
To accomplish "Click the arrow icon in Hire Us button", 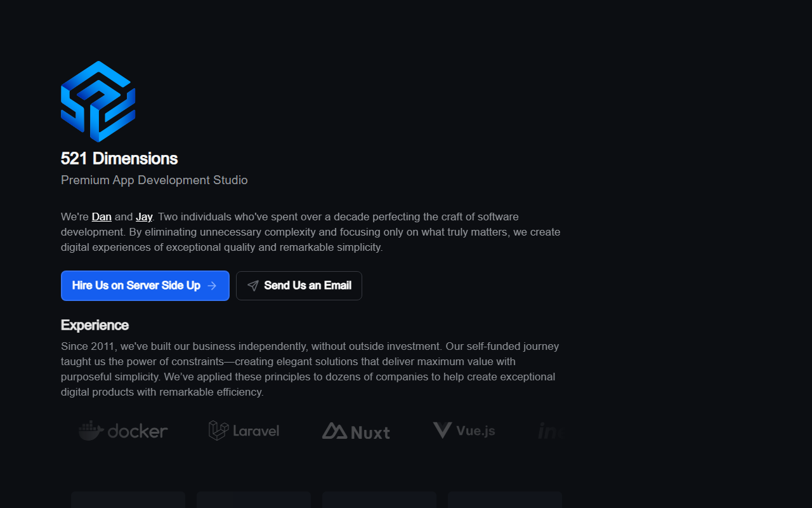I will [x=212, y=286].
